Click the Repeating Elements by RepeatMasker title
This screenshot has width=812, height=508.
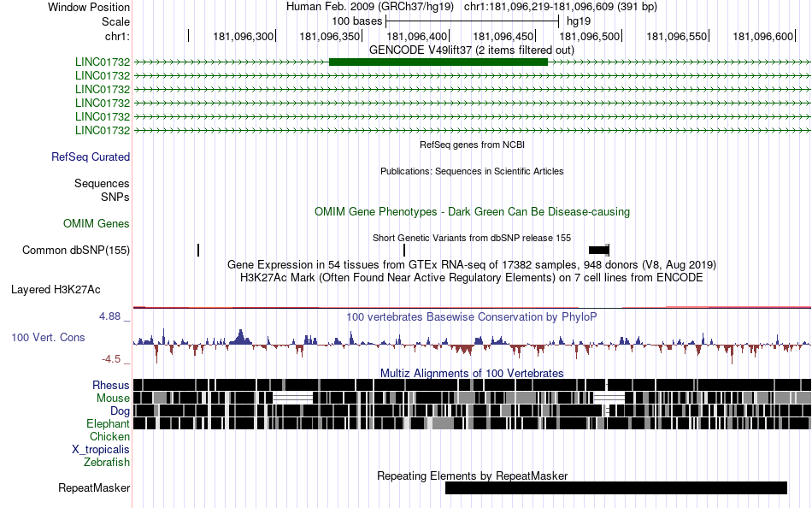click(473, 476)
